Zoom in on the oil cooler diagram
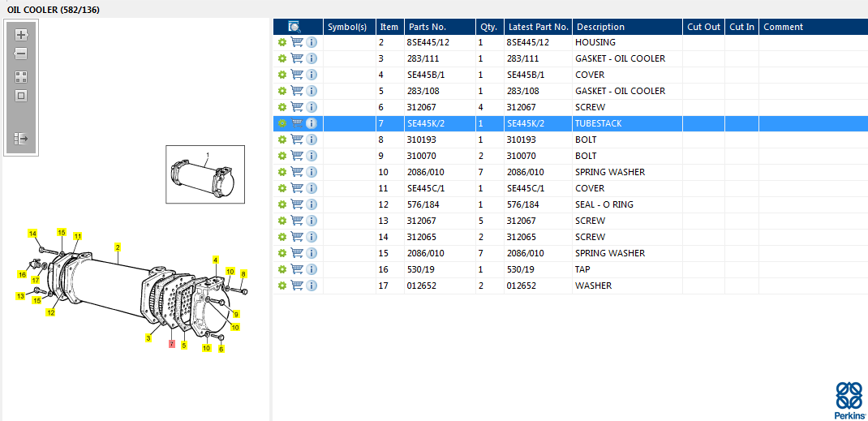868x421 pixels. point(21,35)
